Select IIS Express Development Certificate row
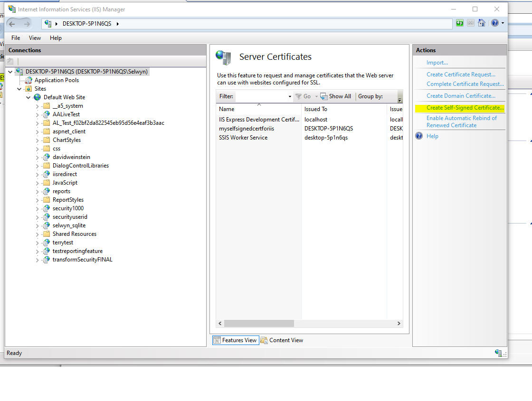Image resolution: width=532 pixels, height=401 pixels. coord(309,120)
